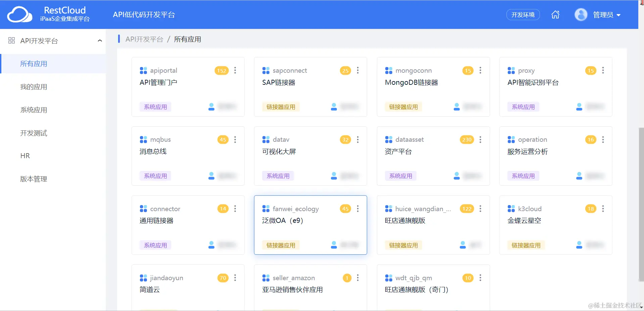Click the mqbus app icon
The height and width of the screenshot is (311, 644).
coord(143,139)
